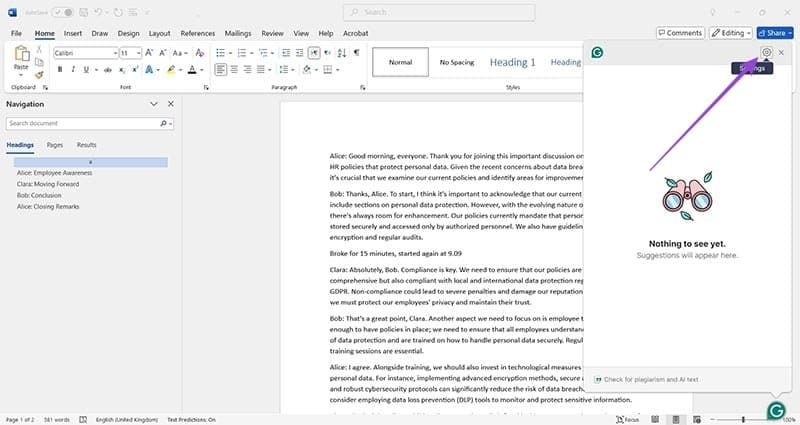Switch to Pages tab in Navigation pane
The height and width of the screenshot is (425, 800).
pos(55,145)
